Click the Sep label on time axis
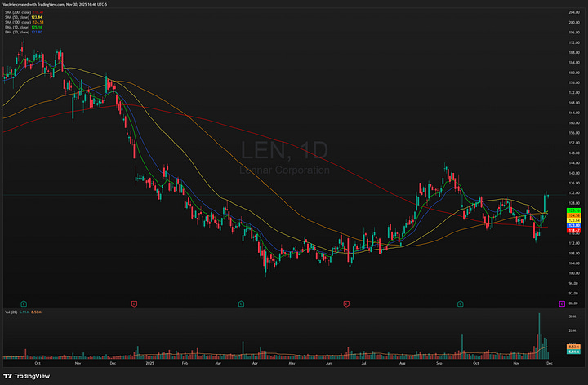The width and height of the screenshot is (588, 385). [x=439, y=363]
